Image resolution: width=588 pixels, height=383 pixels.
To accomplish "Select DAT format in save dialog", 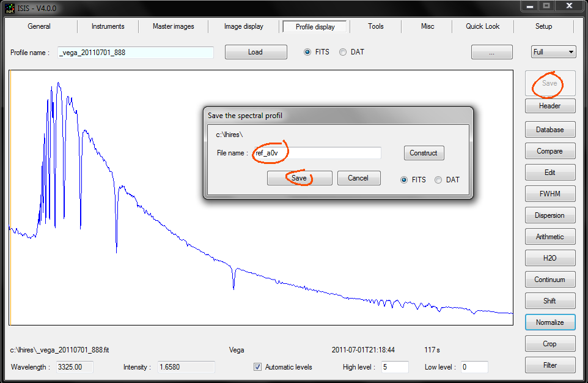I will click(438, 180).
